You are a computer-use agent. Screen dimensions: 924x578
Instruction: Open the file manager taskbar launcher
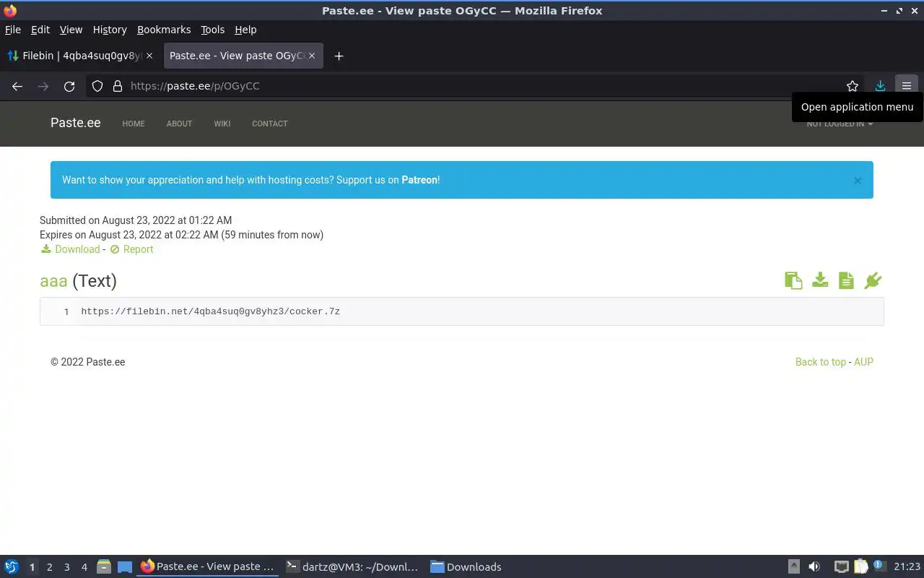pos(103,567)
